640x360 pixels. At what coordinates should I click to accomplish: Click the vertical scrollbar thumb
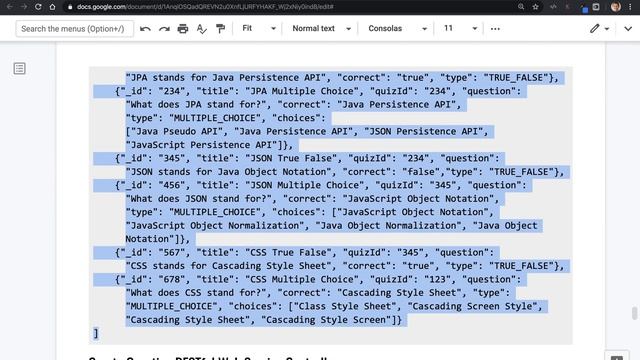pos(634,313)
